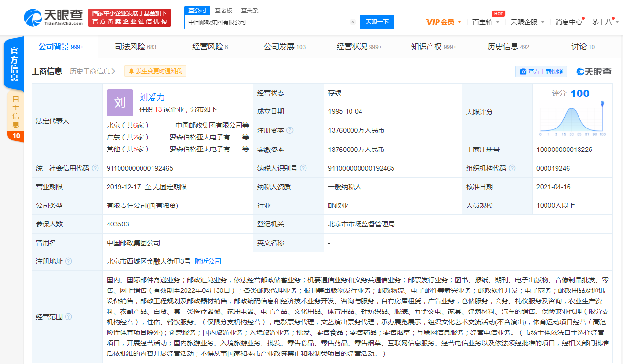Clear the search box with the X icon
623x364 pixels.
click(x=353, y=22)
